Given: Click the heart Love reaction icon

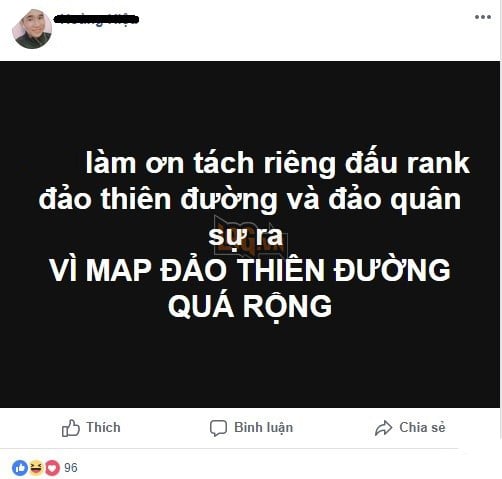Looking at the screenshot, I should coord(52,468).
